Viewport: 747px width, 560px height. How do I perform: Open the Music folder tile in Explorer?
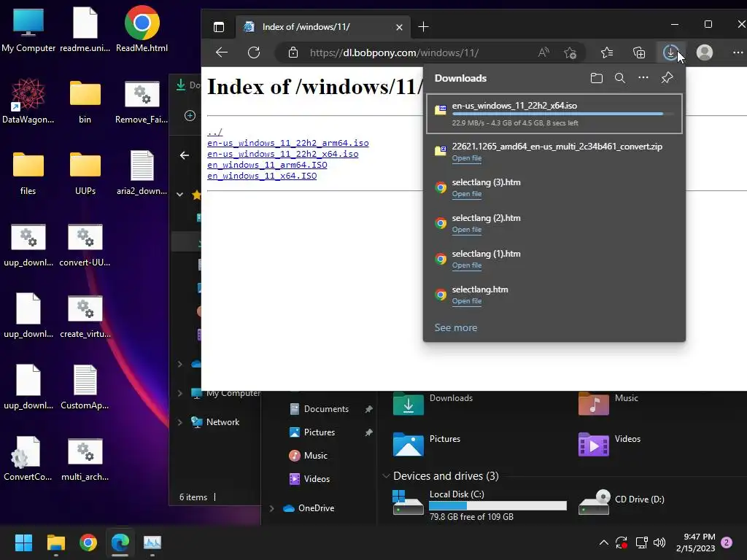594,404
